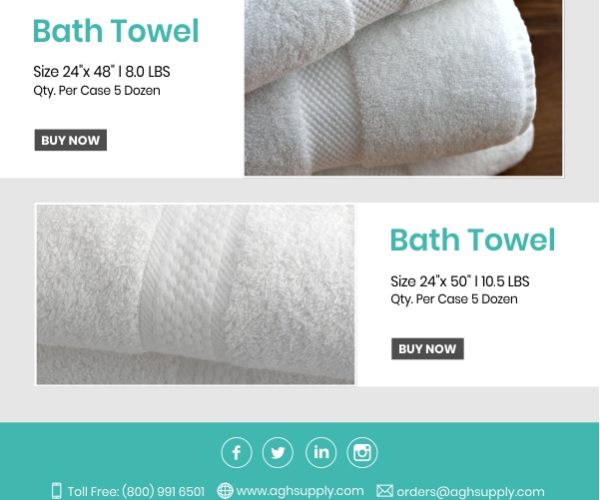Click the orders@aghsupply.com email link
The height and width of the screenshot is (500, 600).
click(470, 491)
